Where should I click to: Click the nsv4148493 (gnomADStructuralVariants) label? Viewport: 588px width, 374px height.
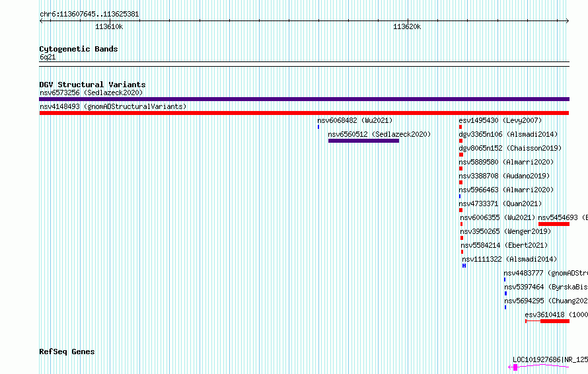[x=113, y=106]
